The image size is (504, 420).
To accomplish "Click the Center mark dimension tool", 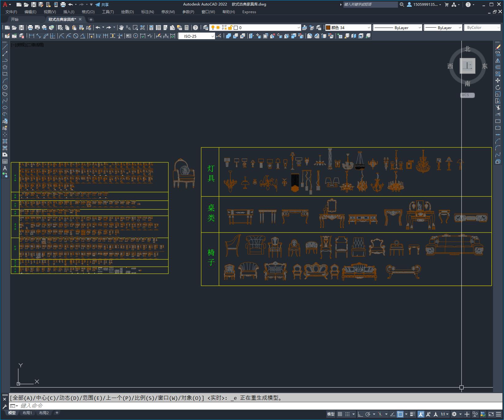I will (136, 36).
